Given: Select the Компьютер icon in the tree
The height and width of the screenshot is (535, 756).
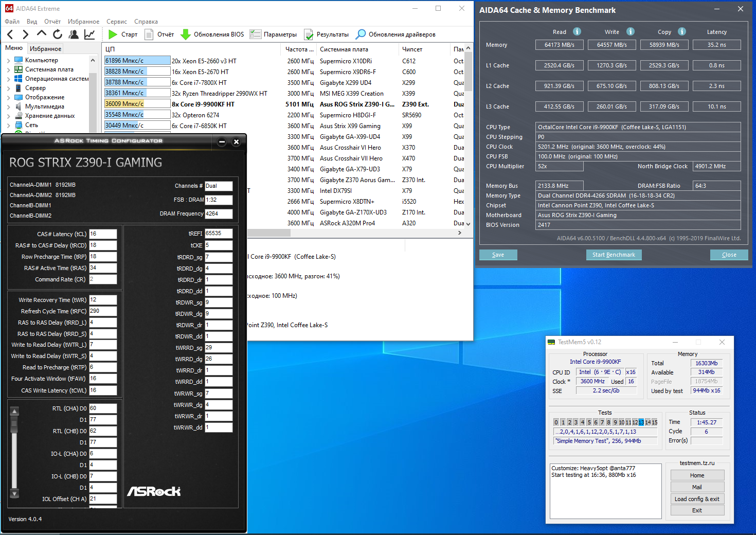Looking at the screenshot, I should [19, 60].
